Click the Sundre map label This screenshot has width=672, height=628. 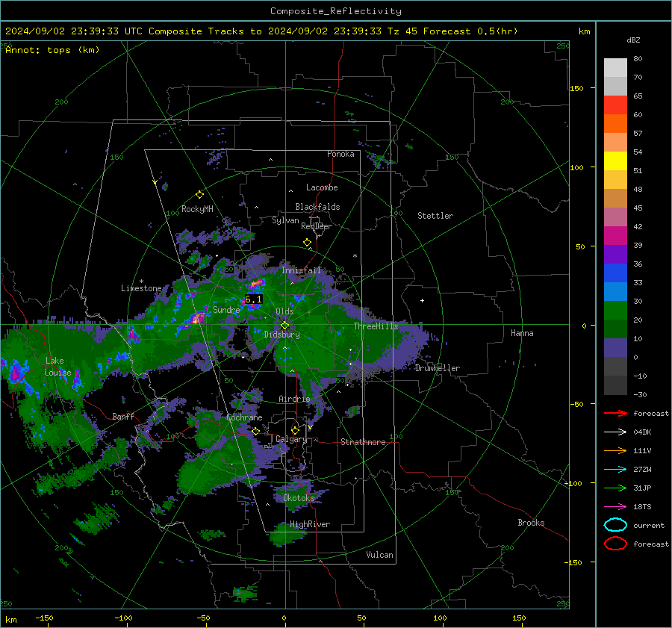click(226, 309)
